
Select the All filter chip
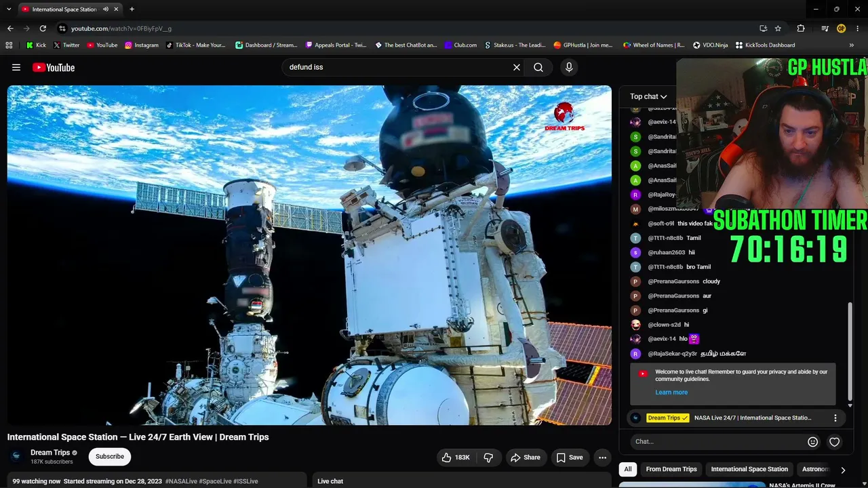click(x=628, y=469)
